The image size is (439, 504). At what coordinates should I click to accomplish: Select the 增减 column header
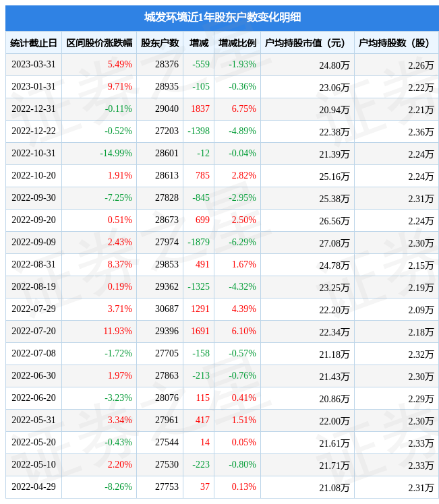[199, 43]
